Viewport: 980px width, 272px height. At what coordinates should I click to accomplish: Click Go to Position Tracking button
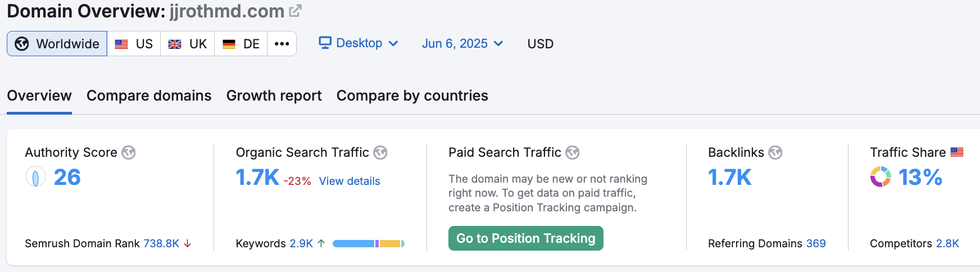click(x=525, y=238)
